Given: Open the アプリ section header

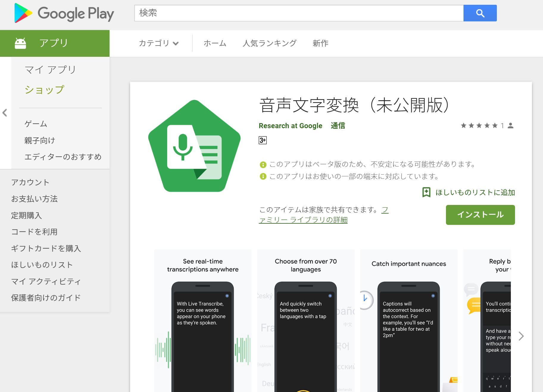Looking at the screenshot, I should [x=55, y=43].
